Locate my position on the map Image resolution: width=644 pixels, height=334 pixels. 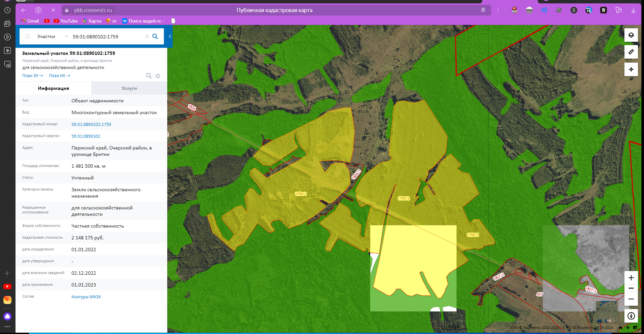click(631, 69)
